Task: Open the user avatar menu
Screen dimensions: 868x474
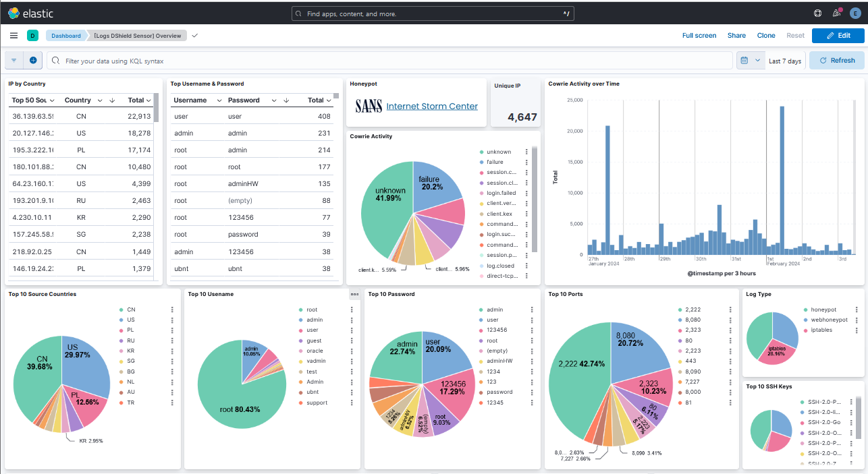Action: click(855, 13)
